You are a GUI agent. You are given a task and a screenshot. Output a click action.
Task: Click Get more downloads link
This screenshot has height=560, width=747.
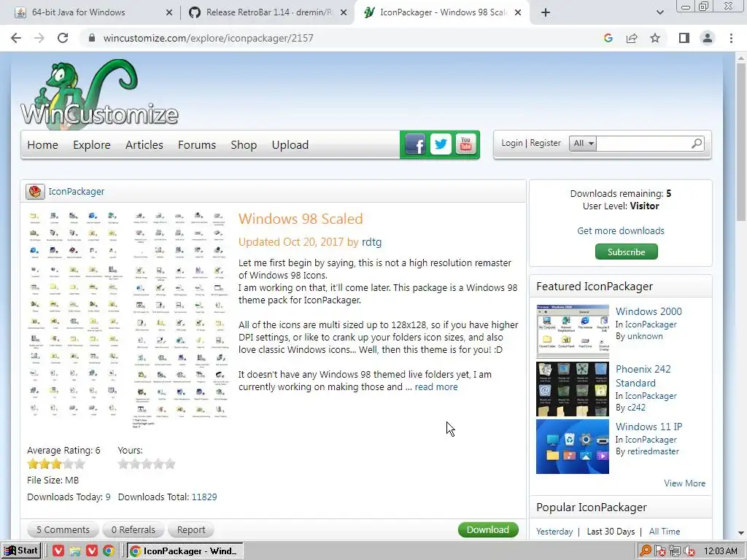[621, 230]
